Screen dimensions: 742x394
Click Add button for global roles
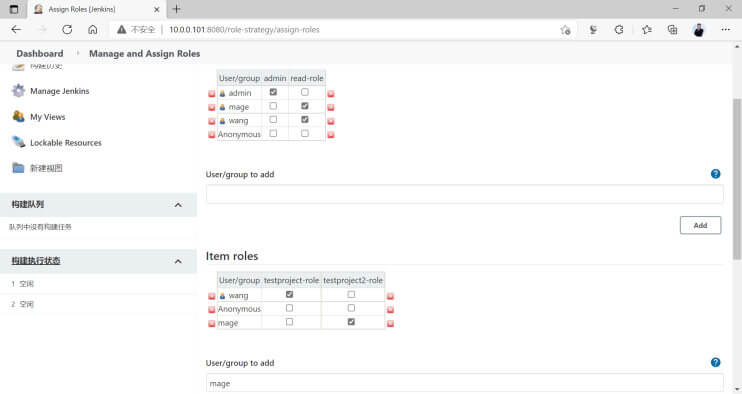[700, 225]
